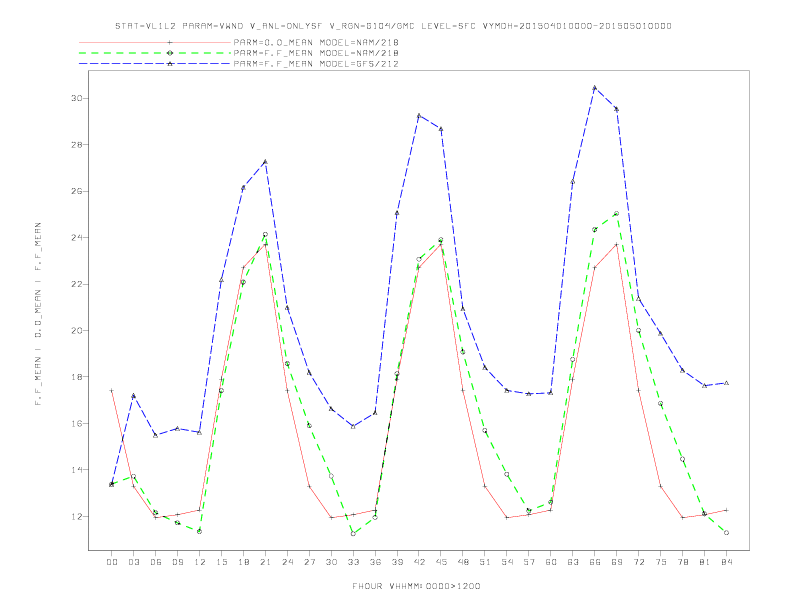The image size is (792, 612).
Task: Click blue GFS triangle marker at hour 84
Action: (726, 383)
